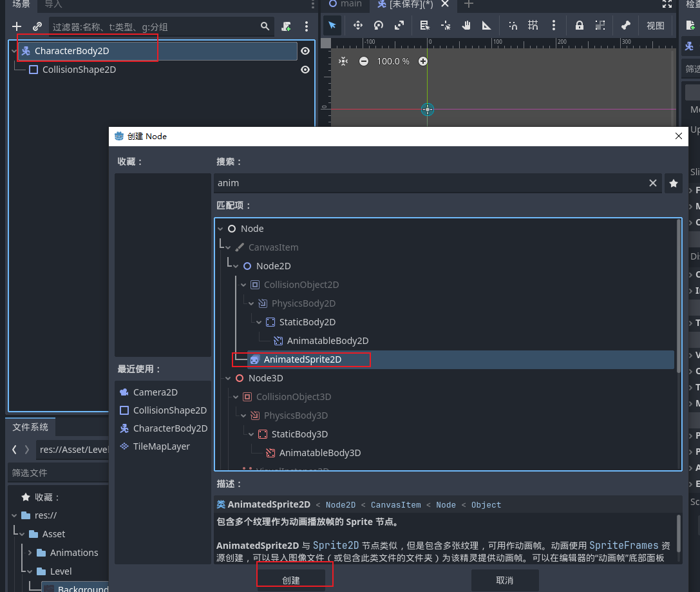Click search magnifier in scene filter
Image resolution: width=700 pixels, height=592 pixels.
pos(265,26)
